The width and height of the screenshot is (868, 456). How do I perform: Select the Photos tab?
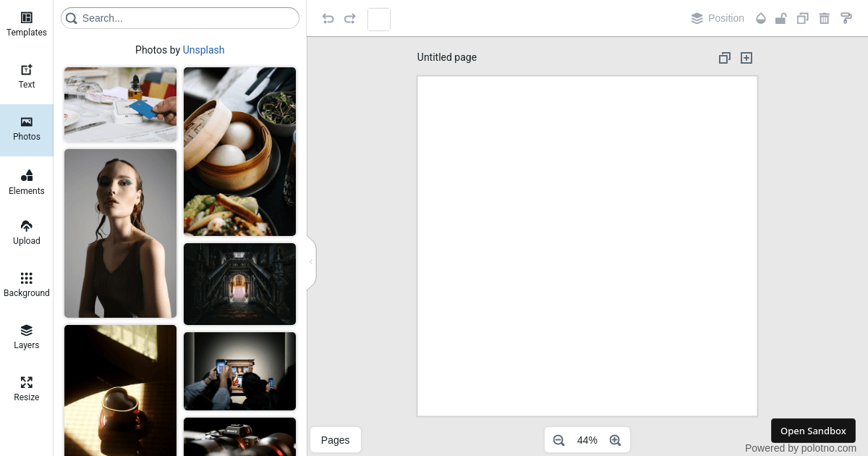tap(27, 129)
